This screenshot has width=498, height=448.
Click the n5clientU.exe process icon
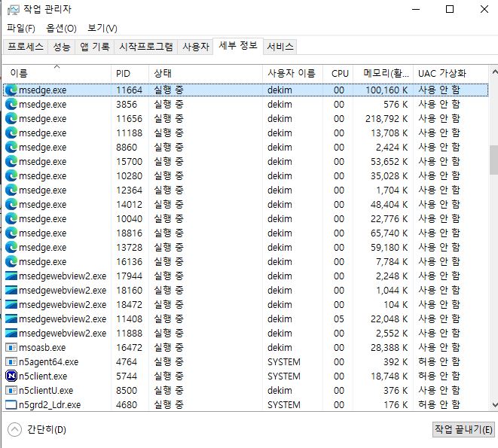pyautogui.click(x=11, y=390)
